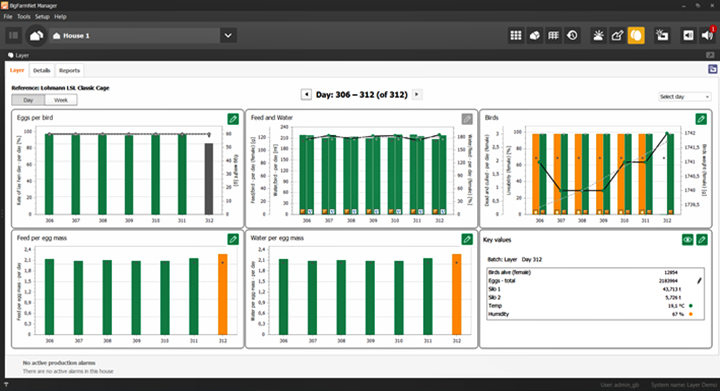Click the No active production alarms message
The width and height of the screenshot is (720, 391).
(59, 363)
